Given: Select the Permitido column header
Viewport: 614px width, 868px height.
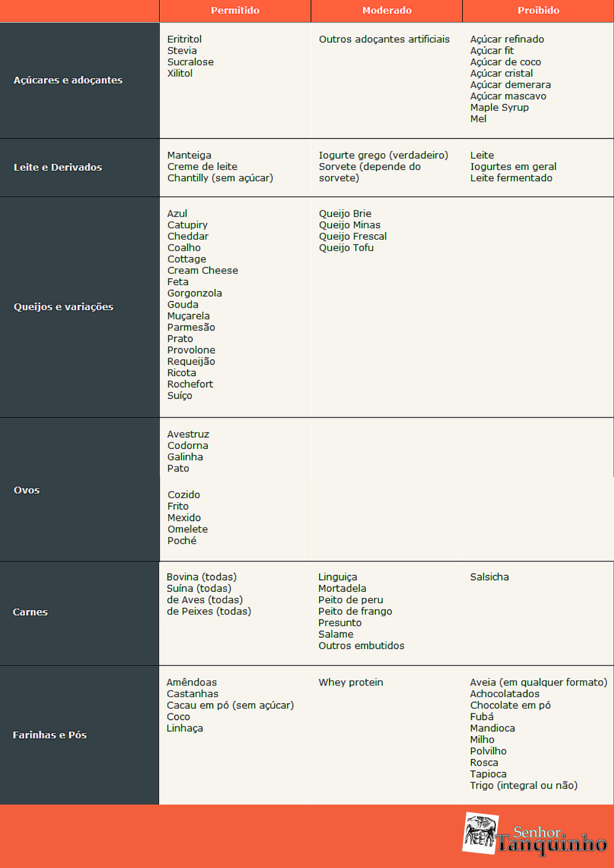Looking at the screenshot, I should coord(235,10).
